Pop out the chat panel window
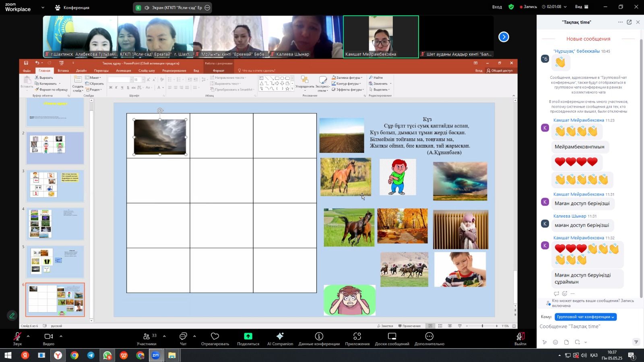The height and width of the screenshot is (362, 644). coord(629,22)
